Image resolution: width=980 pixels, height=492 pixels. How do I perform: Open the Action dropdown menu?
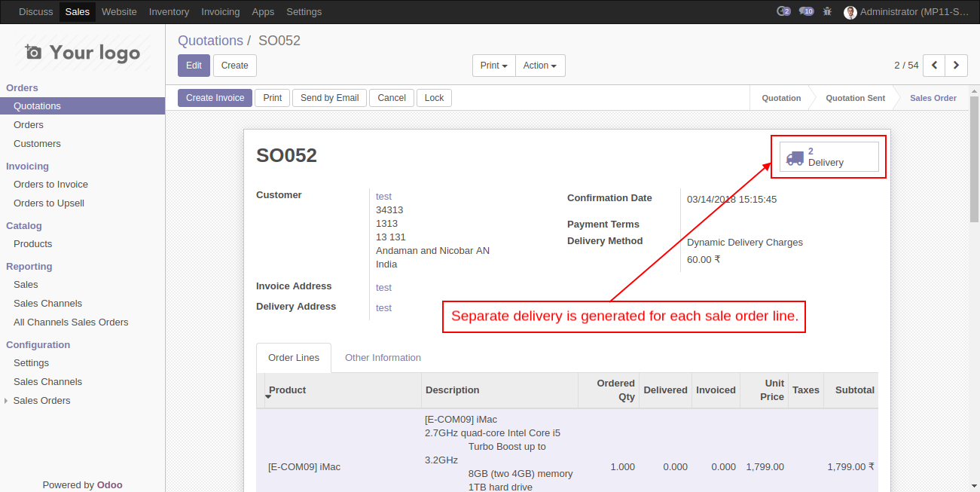coord(540,66)
